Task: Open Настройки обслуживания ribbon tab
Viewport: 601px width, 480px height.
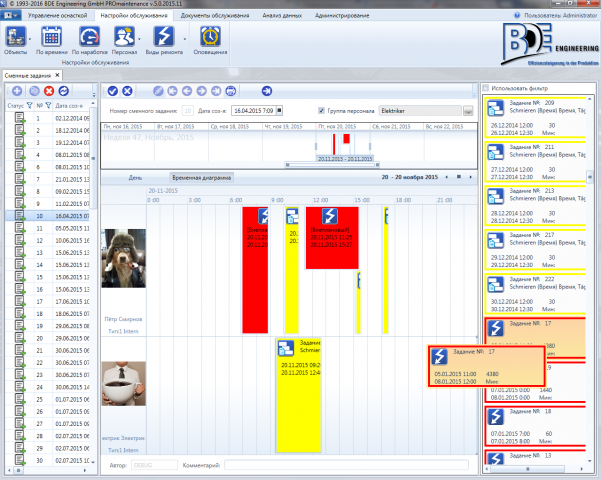Action: click(x=134, y=15)
